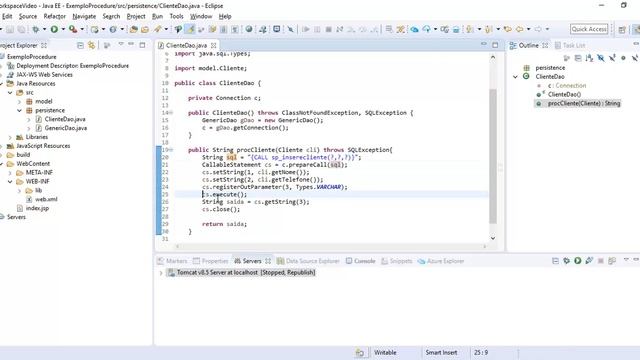Select web.xml in Project Explorer

[46, 200]
